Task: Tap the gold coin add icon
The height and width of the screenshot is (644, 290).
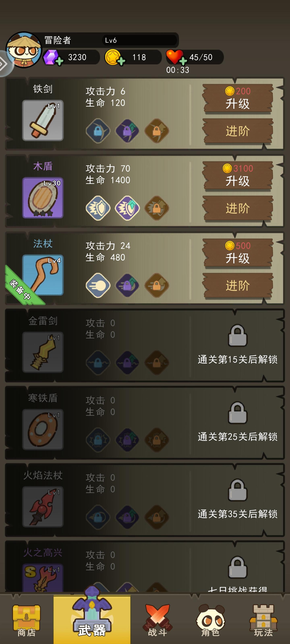Action: [121, 61]
